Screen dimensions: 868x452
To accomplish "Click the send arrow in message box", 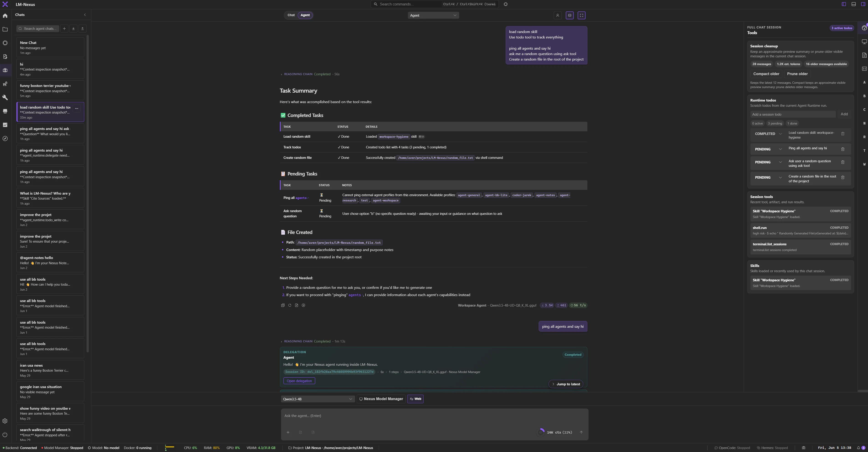I will [x=581, y=432].
